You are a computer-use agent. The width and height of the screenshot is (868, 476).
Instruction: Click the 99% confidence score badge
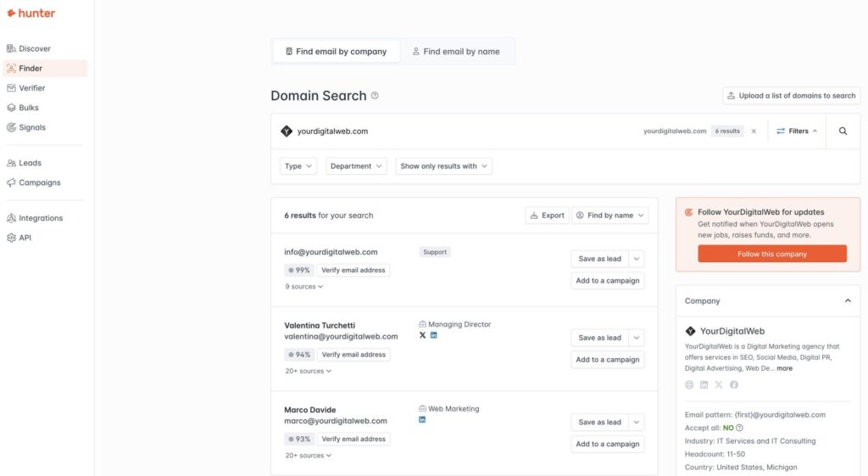click(x=299, y=271)
